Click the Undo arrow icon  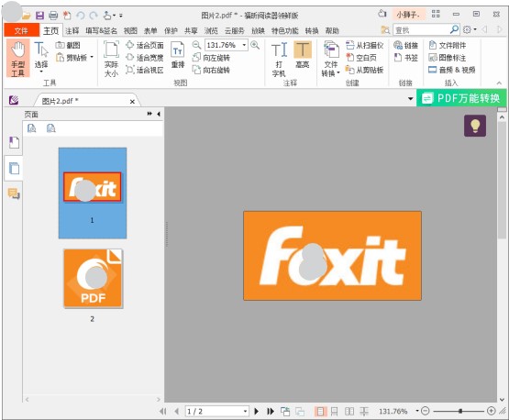81,16
